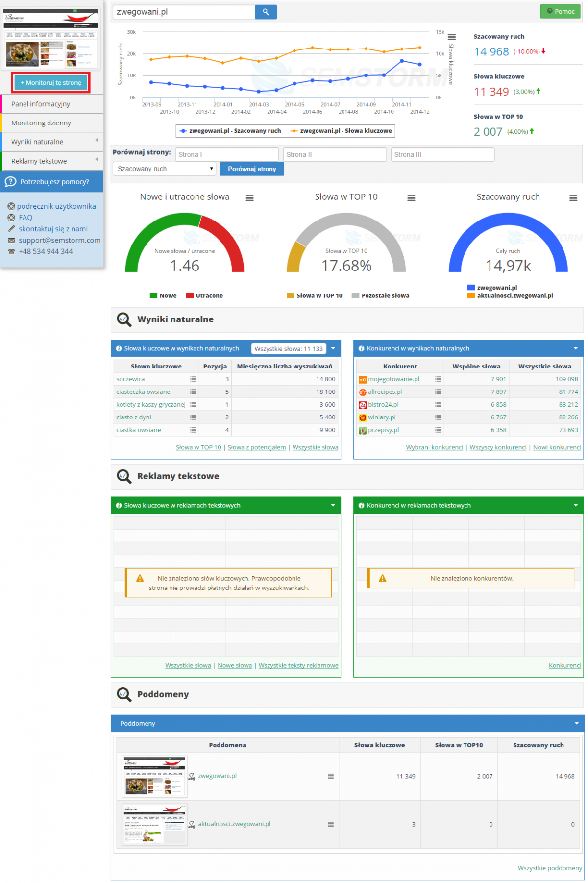Click the Reklamy tekstowe magnifier section icon
Screen dimensions: 588x883
click(x=124, y=476)
